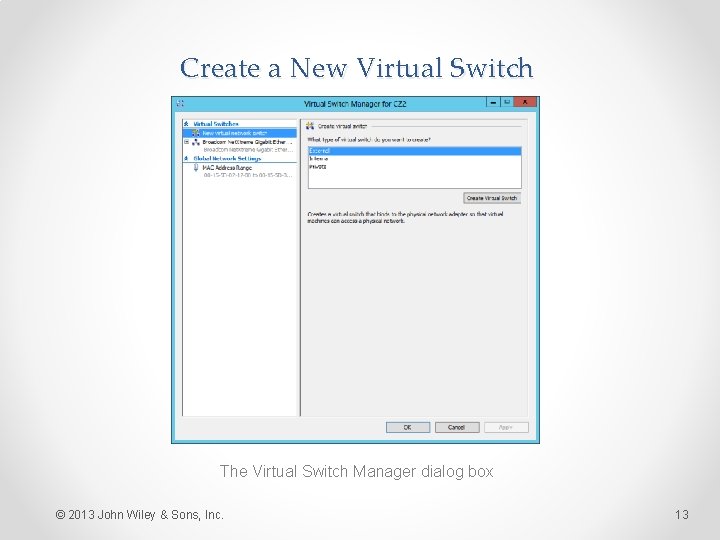
Task: Close the Virtual Switch Manager window
Action: (x=525, y=102)
